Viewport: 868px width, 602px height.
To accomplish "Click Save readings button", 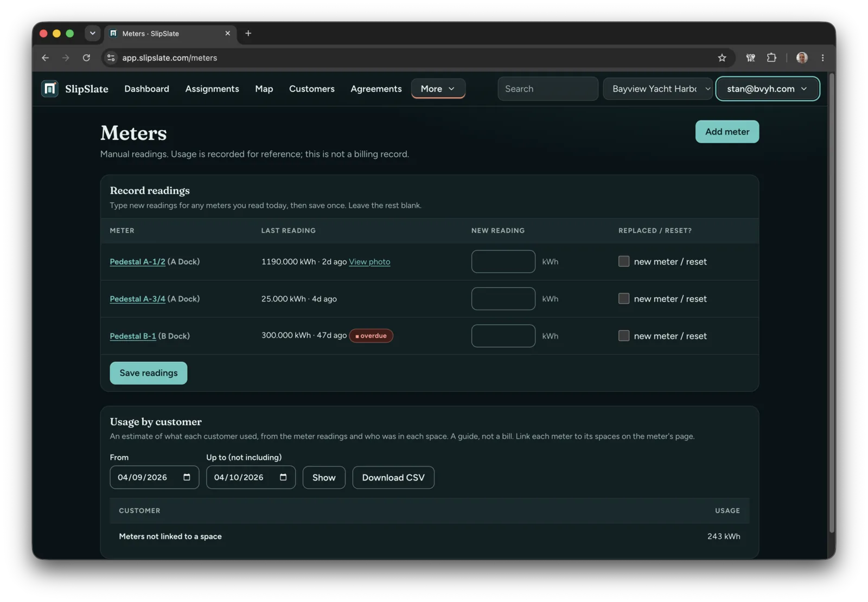I will click(148, 373).
